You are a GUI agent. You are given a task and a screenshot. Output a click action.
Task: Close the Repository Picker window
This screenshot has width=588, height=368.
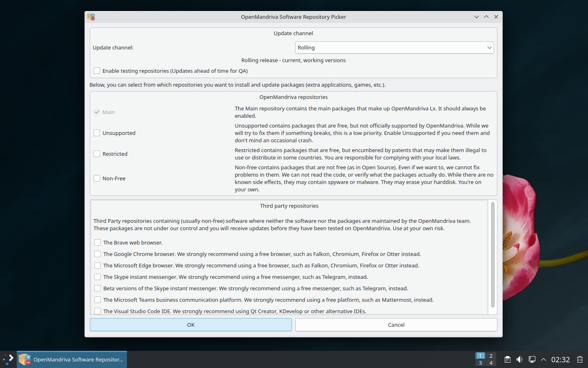tap(496, 17)
